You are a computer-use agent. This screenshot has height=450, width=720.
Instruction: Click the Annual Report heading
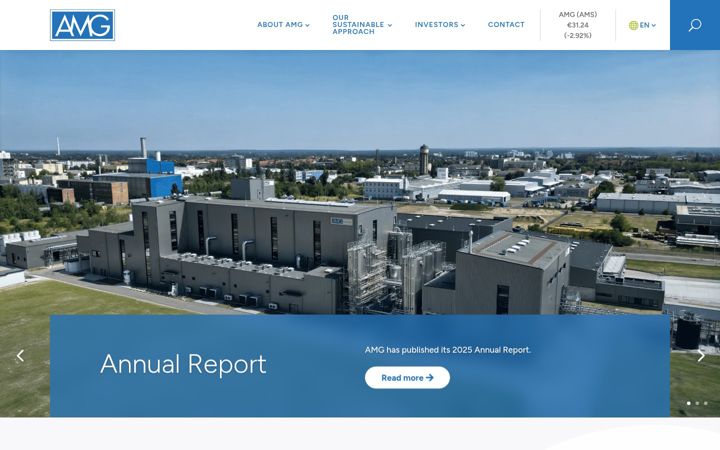183,365
